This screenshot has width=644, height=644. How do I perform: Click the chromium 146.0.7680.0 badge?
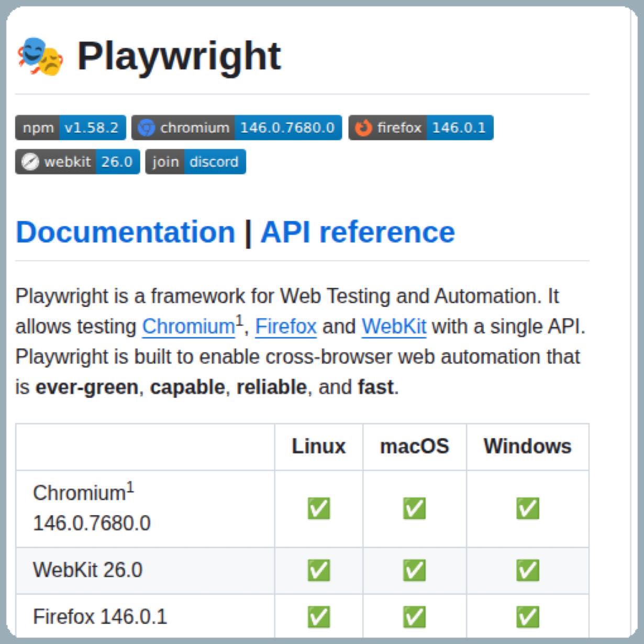pos(237,128)
